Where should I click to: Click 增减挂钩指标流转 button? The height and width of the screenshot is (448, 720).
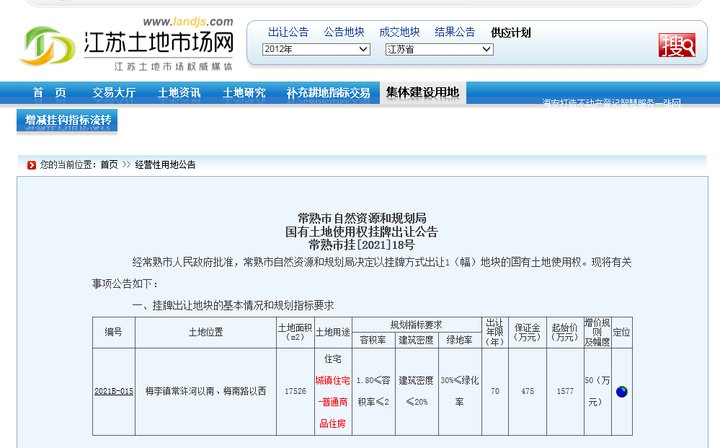pyautogui.click(x=67, y=120)
